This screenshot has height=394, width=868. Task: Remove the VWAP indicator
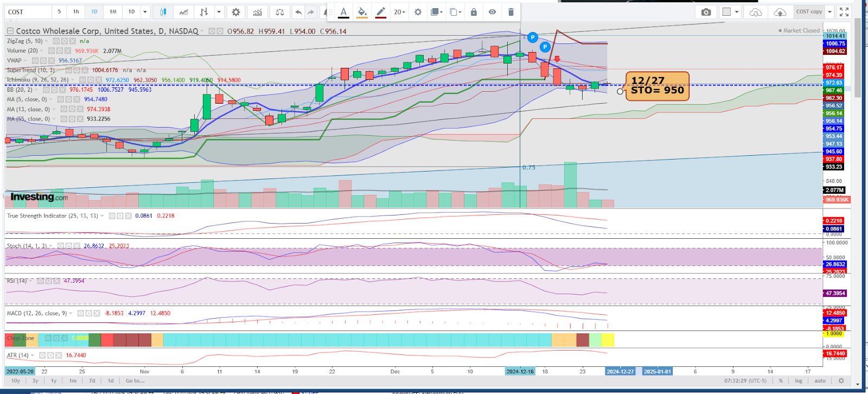click(51, 61)
